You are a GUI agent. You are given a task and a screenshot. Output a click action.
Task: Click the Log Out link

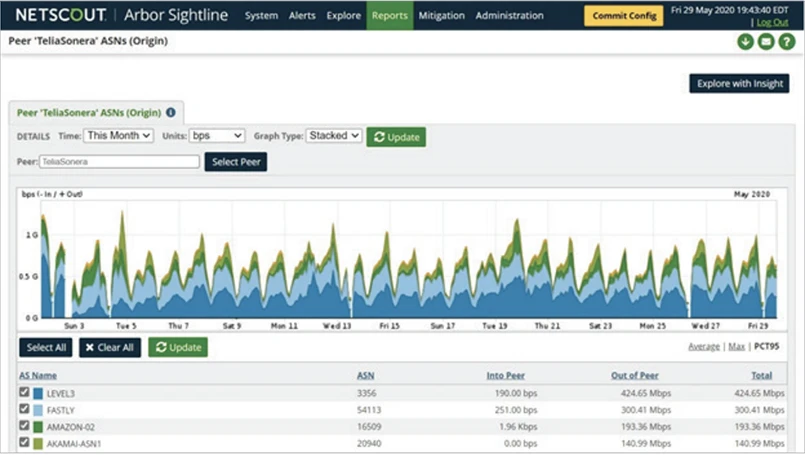pos(772,22)
